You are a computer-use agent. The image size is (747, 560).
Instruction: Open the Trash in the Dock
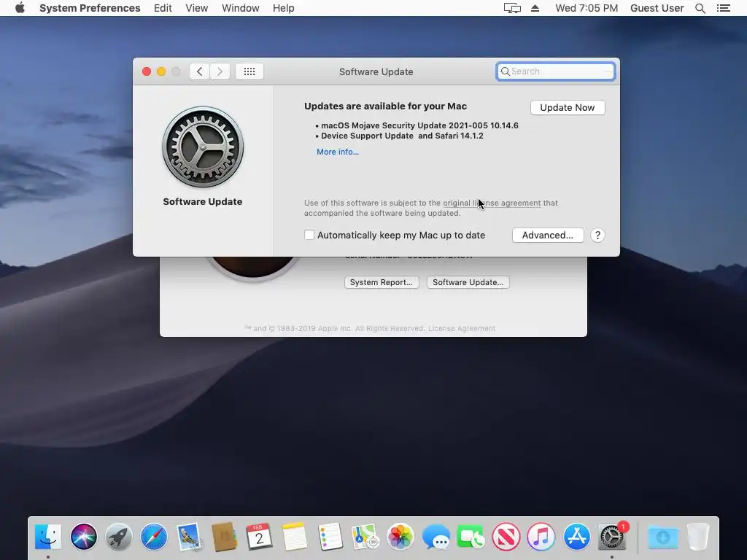(698, 537)
